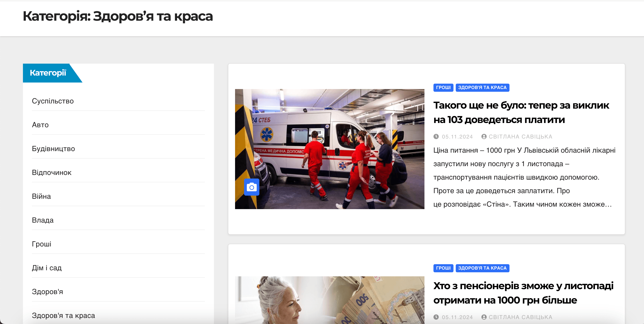Click the clock icon beside the first article's date

[x=436, y=136]
